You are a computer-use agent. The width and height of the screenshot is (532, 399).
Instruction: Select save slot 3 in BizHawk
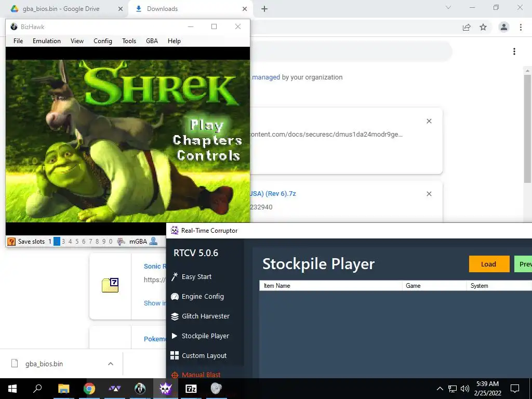[63, 242]
